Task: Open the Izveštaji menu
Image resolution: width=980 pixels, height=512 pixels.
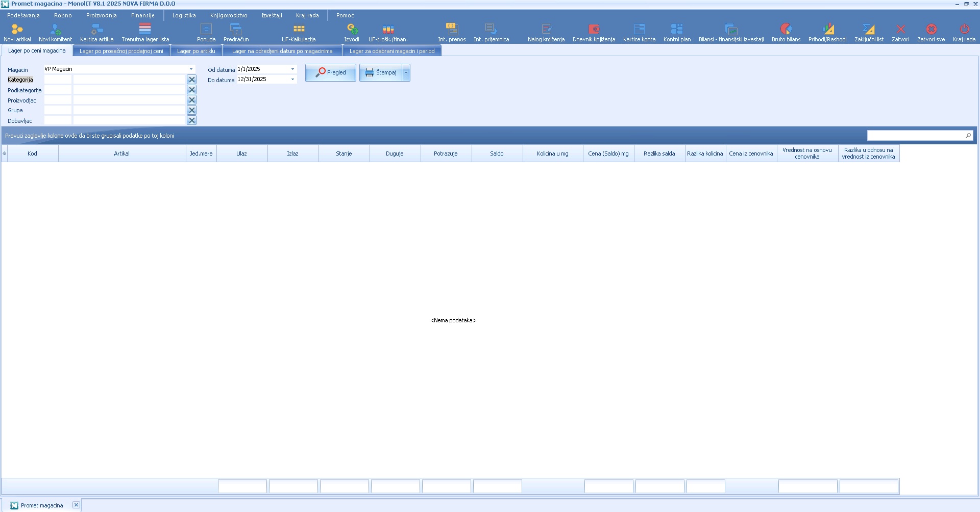Action: pos(272,15)
